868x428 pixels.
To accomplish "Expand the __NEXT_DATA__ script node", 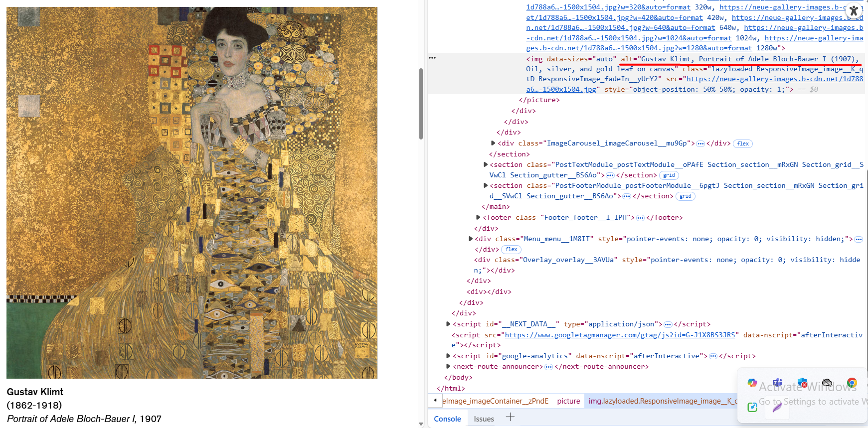I will (448, 324).
